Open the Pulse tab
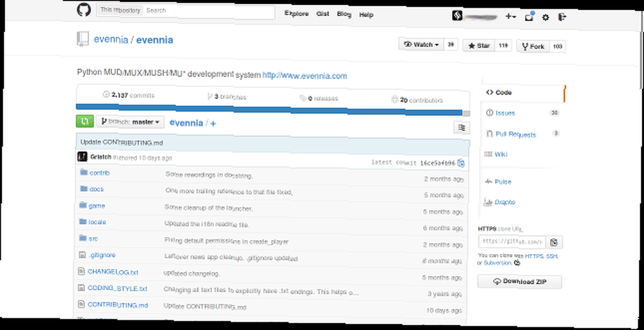The width and height of the screenshot is (644, 330). [x=503, y=182]
